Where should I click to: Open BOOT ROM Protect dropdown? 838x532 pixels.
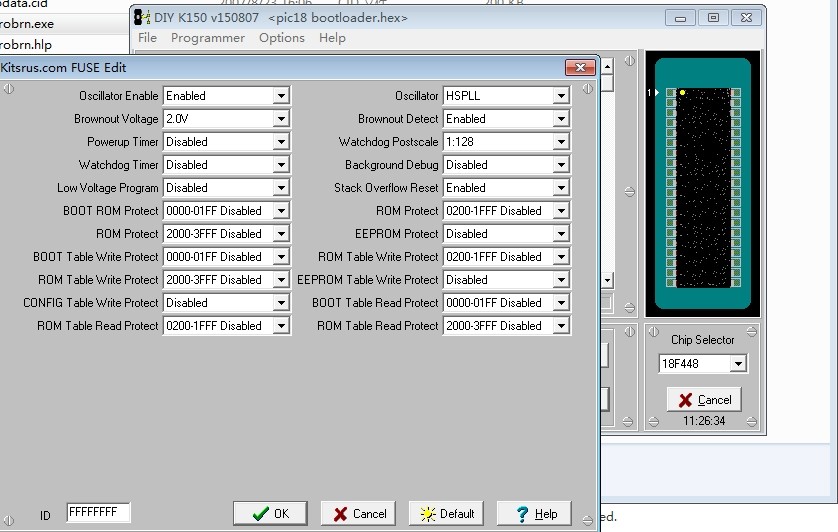281,211
